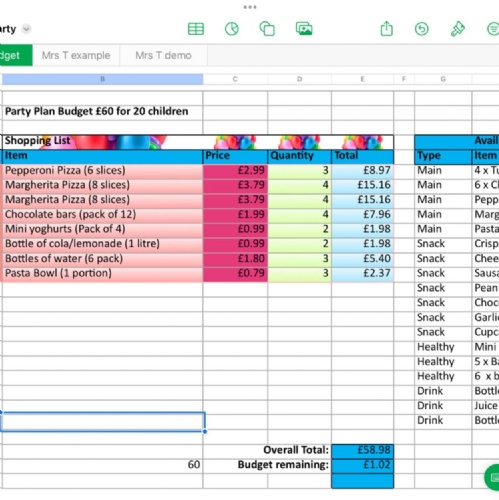Open the organise filter icon at top right

tap(493, 29)
